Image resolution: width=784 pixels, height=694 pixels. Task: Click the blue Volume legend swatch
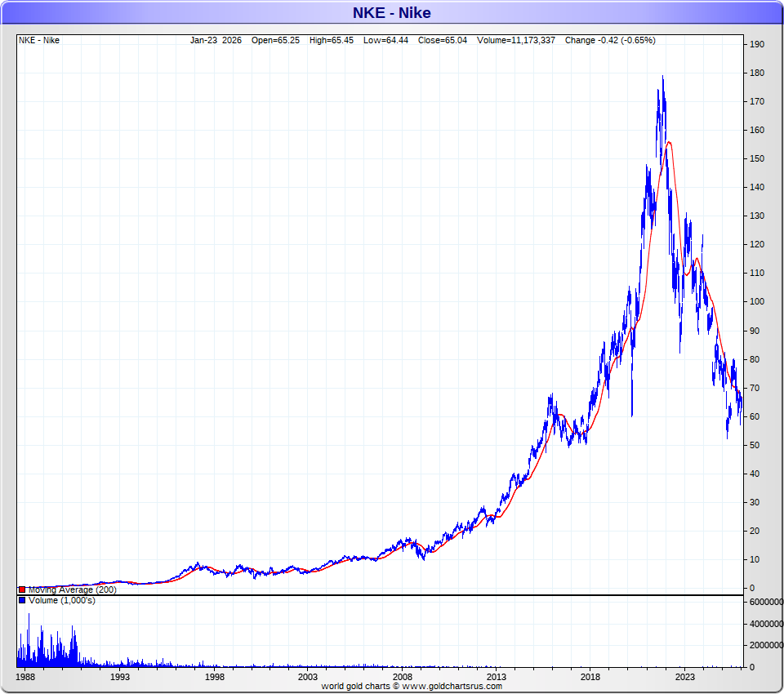click(22, 600)
